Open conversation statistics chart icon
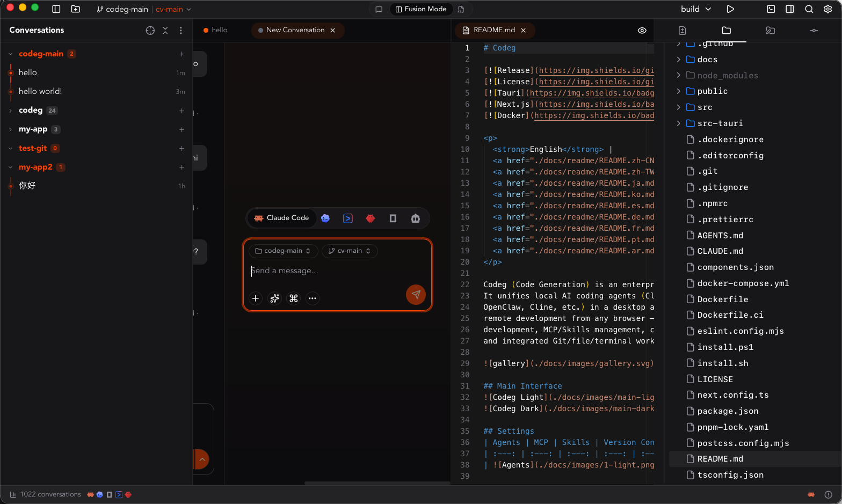842x504 pixels. pos(13,495)
